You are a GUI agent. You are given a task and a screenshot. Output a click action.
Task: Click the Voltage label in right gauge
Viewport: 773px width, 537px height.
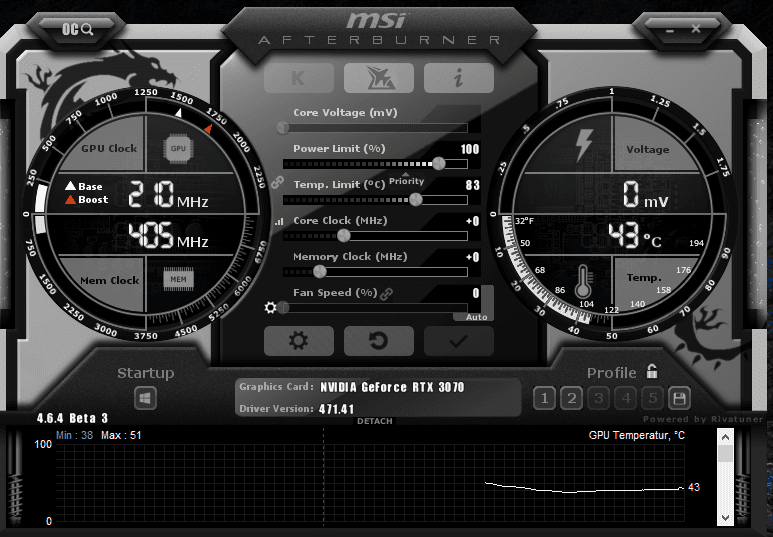(647, 149)
